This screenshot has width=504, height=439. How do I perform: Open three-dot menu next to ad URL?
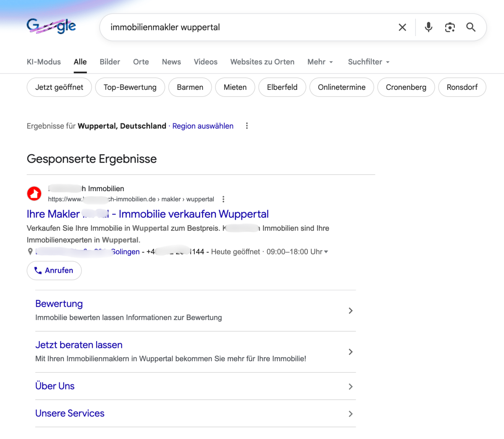(223, 199)
